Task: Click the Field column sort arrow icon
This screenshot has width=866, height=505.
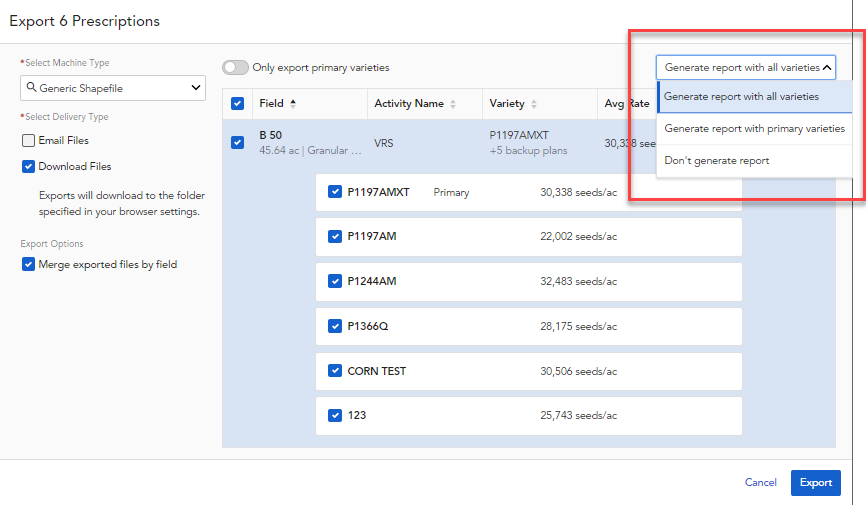Action: click(293, 103)
